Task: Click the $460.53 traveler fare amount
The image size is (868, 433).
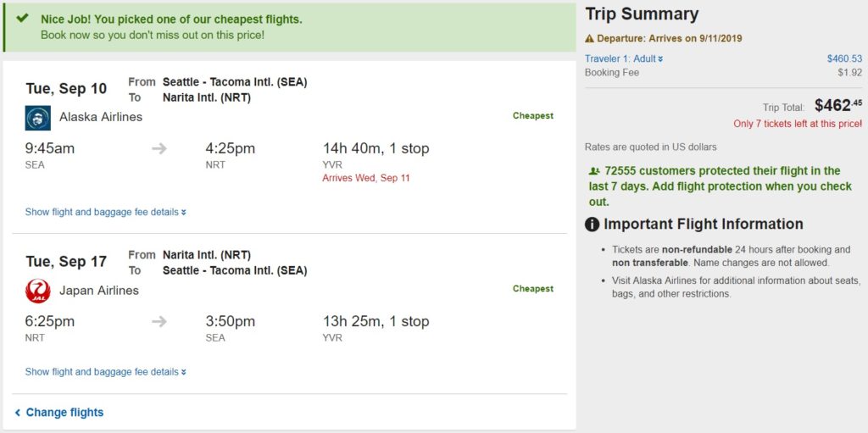Action: (843, 58)
